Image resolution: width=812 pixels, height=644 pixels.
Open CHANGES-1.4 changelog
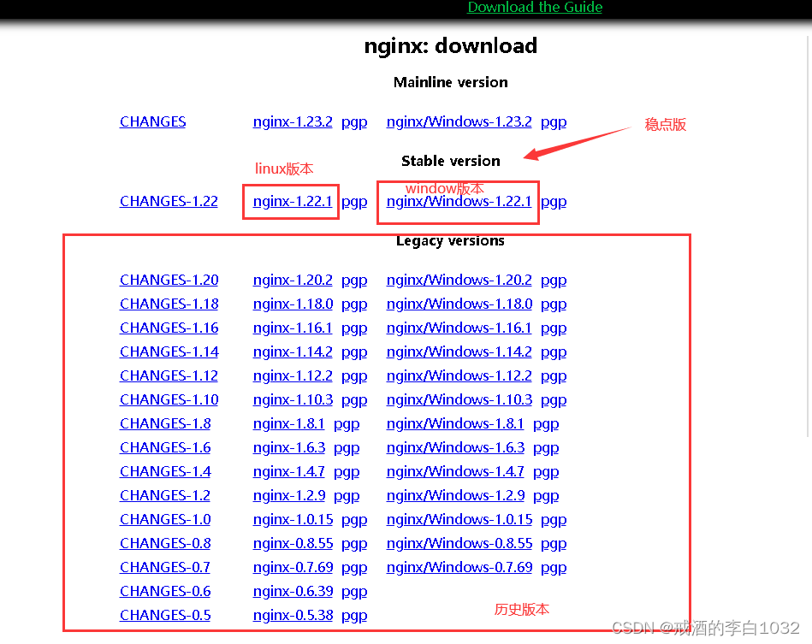165,471
